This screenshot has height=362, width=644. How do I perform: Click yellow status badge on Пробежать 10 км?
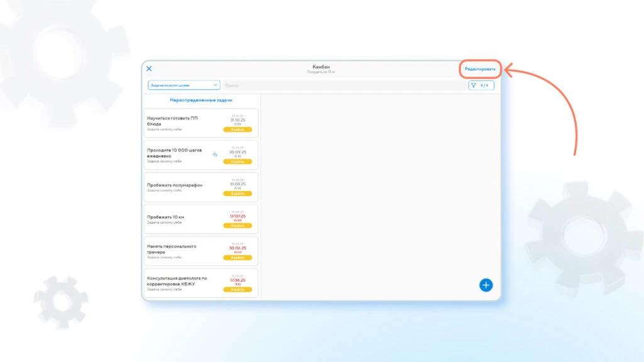(x=237, y=226)
